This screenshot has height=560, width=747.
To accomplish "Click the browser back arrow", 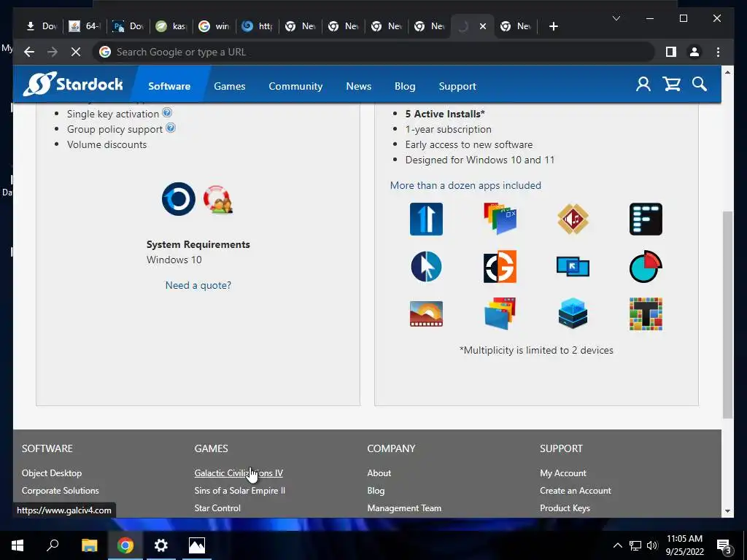I will coord(29,52).
